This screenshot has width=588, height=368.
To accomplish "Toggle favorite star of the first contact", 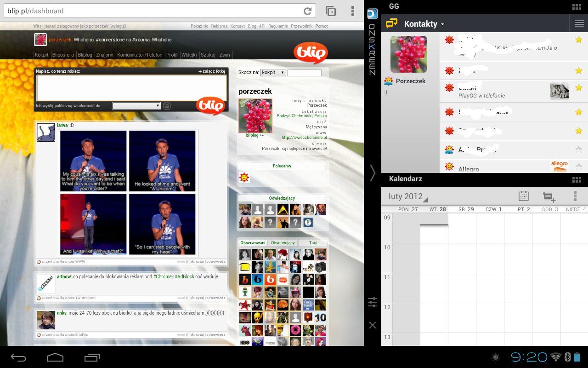I will [578, 40].
